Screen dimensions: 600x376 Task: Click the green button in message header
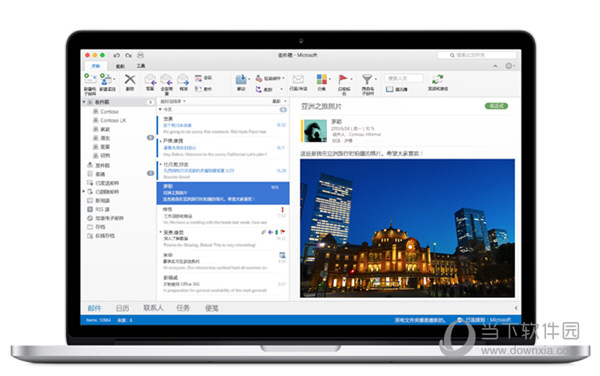point(496,106)
